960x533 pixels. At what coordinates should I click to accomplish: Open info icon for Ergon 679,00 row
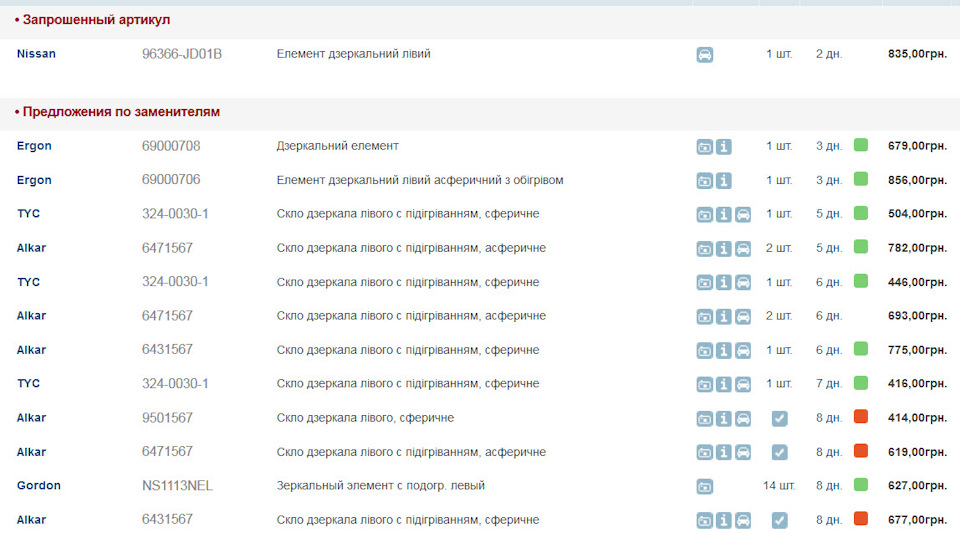[x=724, y=147]
